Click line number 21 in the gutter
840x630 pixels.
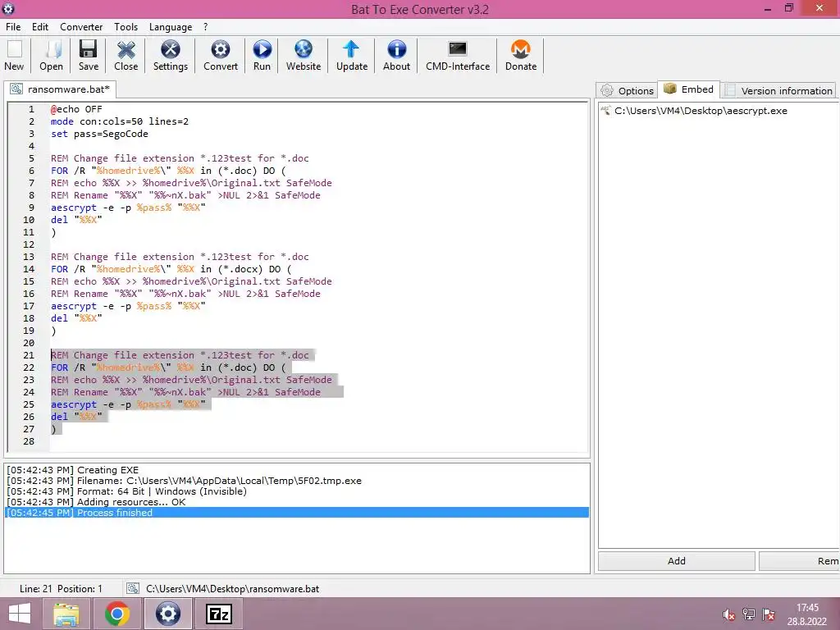(x=29, y=355)
